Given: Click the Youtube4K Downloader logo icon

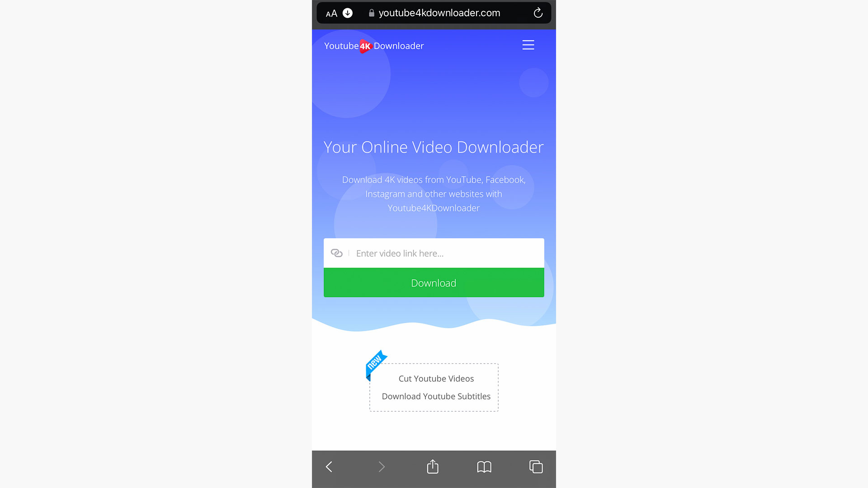Looking at the screenshot, I should tap(364, 46).
